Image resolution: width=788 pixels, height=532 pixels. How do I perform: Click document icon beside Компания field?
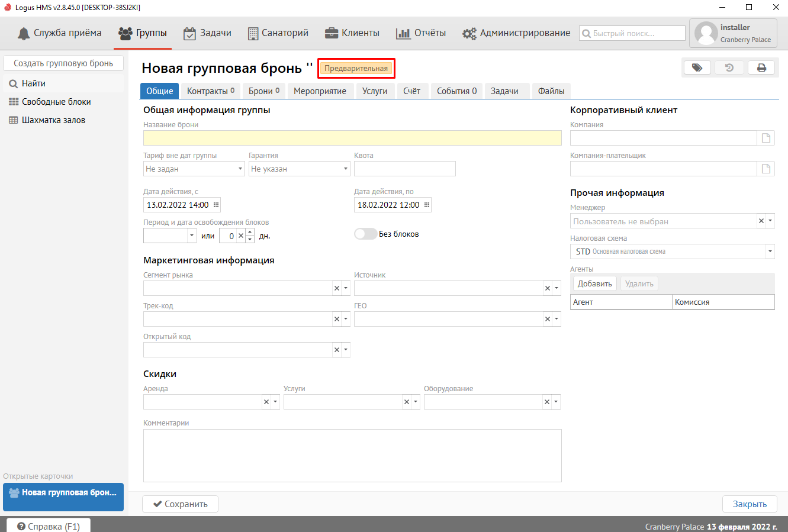coord(766,138)
